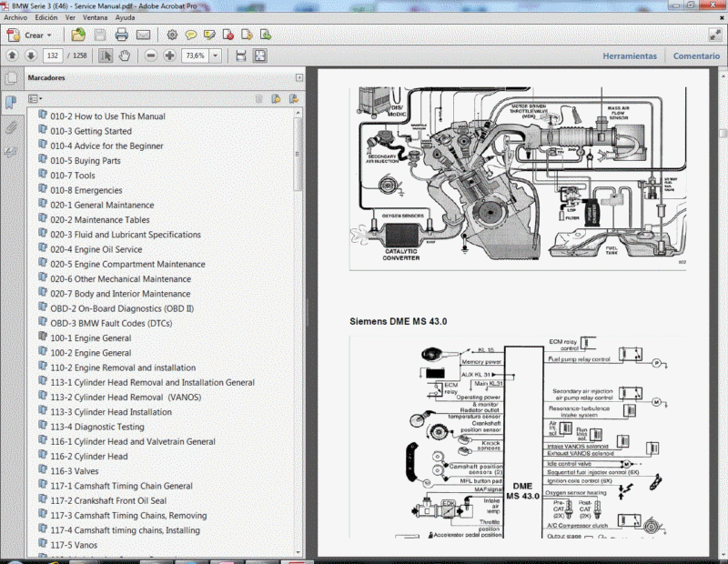Image resolution: width=728 pixels, height=564 pixels.
Task: Open the Ventana menu
Action: click(x=96, y=17)
